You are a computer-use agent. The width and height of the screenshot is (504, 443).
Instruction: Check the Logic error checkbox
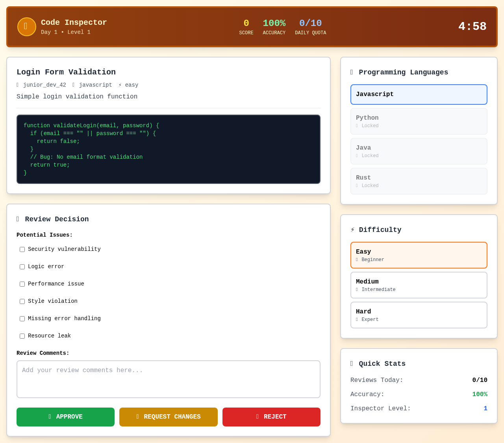tap(22, 267)
